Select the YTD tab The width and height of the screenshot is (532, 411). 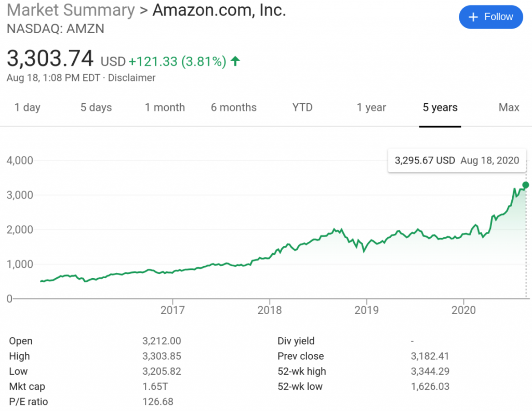point(302,107)
